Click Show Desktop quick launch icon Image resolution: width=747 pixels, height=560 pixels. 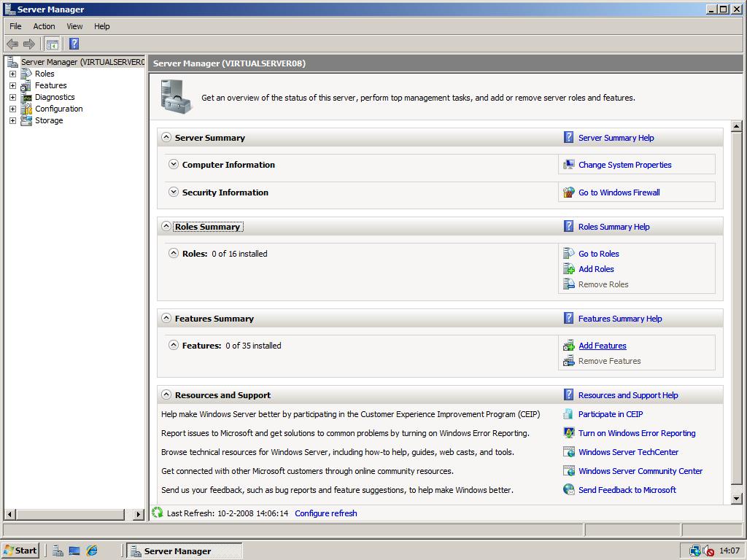[x=74, y=551]
